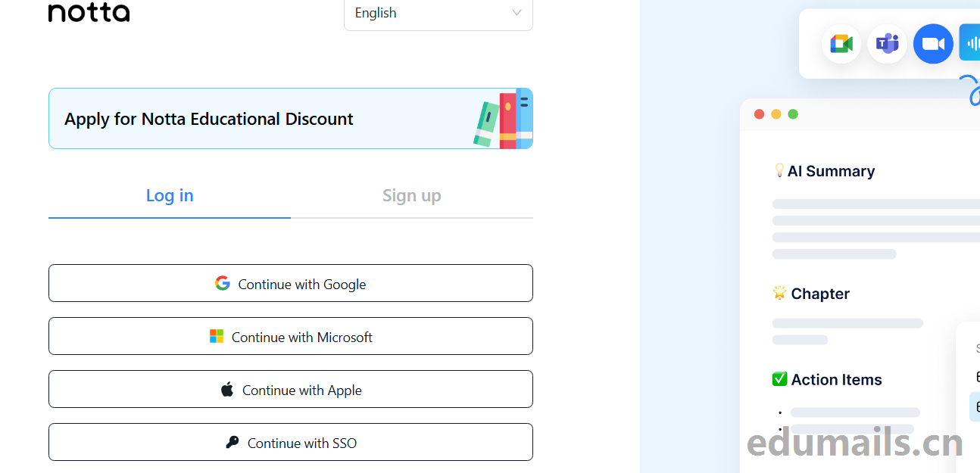The image size is (980, 473).
Task: Click the Zoom camera icon
Action: (933, 44)
